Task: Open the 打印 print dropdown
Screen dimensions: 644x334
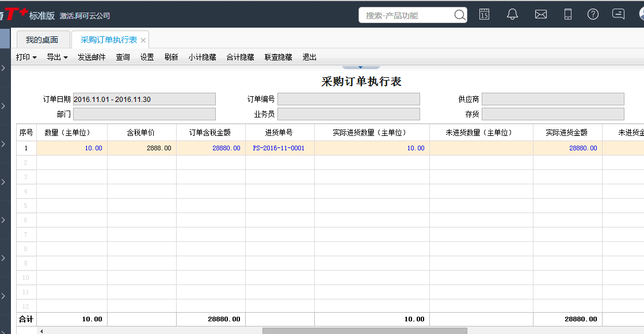Action: click(26, 57)
